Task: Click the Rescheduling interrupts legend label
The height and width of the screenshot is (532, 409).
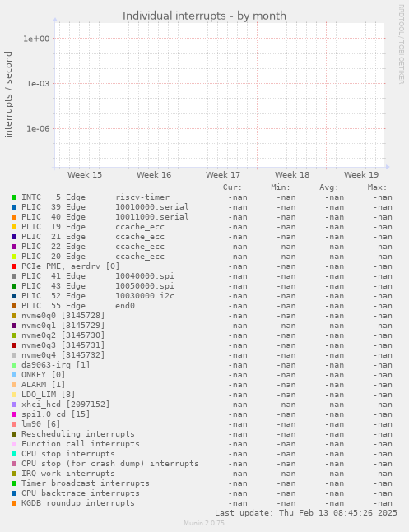Action: tap(78, 434)
